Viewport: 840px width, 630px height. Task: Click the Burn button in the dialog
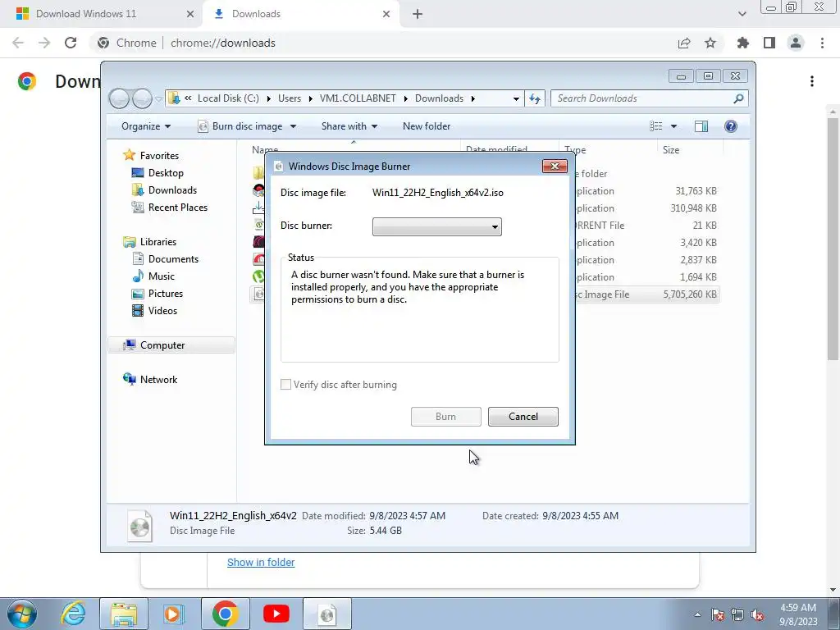(x=445, y=417)
